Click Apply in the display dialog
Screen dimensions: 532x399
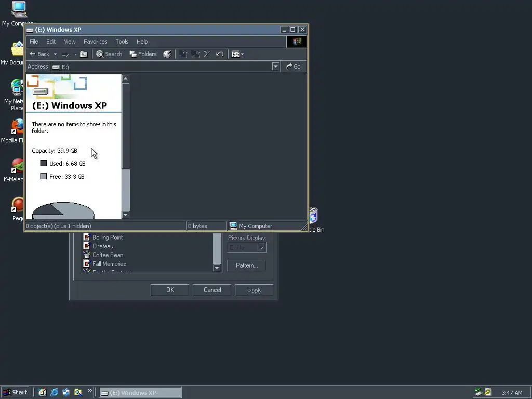254,290
